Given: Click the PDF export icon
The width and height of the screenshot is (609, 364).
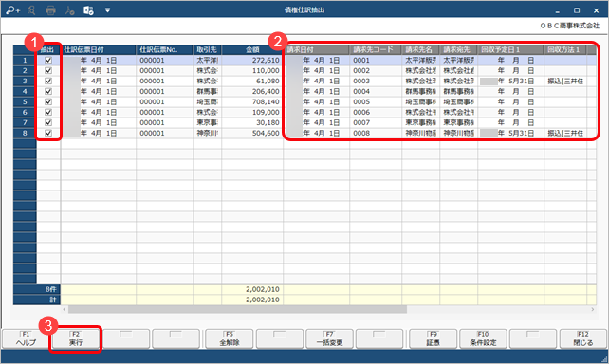Looking at the screenshot, I should (x=69, y=10).
